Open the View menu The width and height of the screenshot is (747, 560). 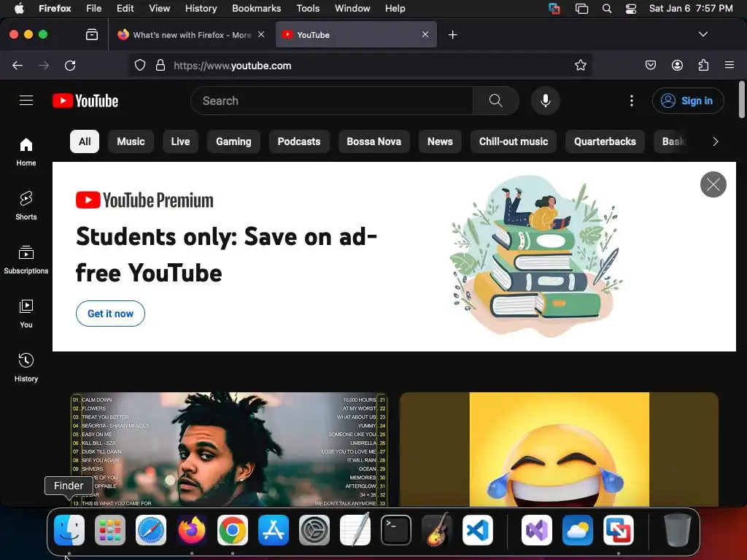(160, 9)
